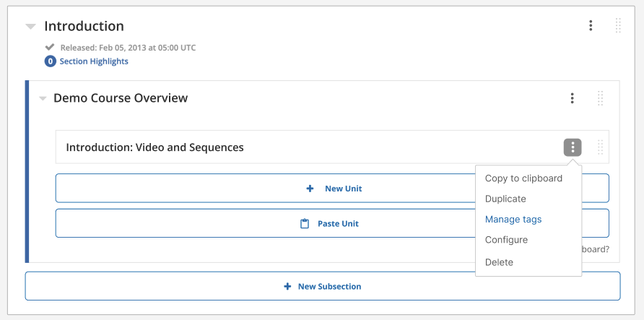The height and width of the screenshot is (320, 644).
Task: Click the released checkmark icon
Action: coord(50,48)
